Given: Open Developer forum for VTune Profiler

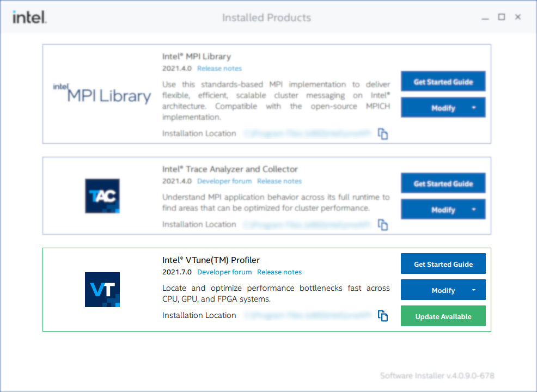Looking at the screenshot, I should click(x=224, y=272).
